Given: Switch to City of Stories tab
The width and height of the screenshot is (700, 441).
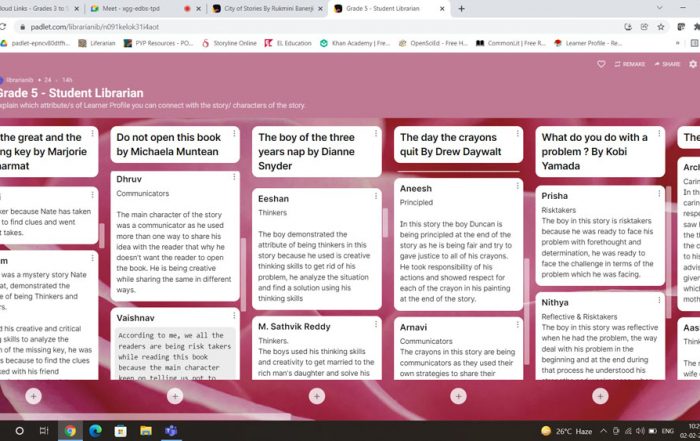Looking at the screenshot, I should click(269, 8).
